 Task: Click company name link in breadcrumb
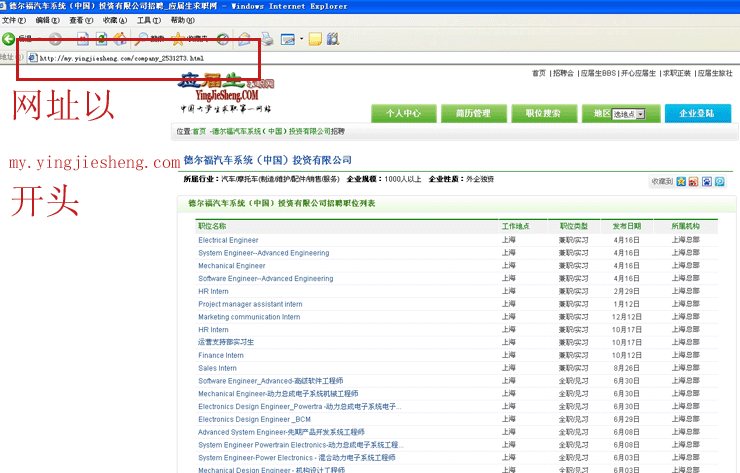coord(271,131)
